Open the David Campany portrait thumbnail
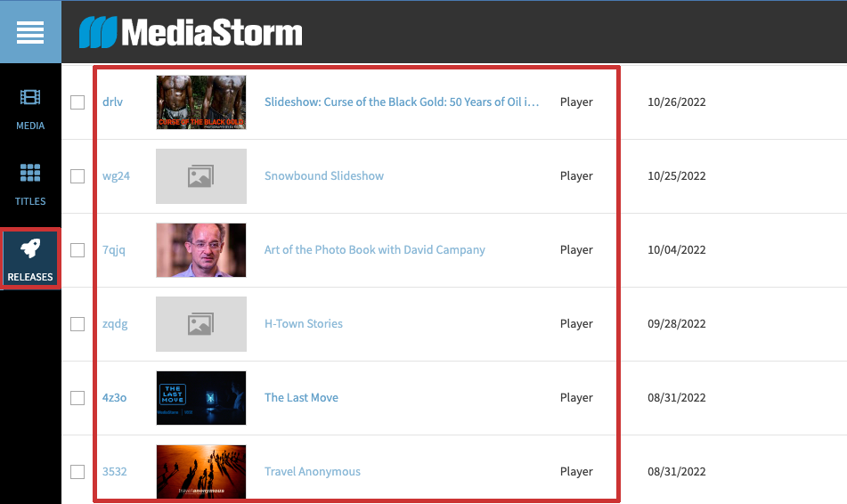 [200, 250]
